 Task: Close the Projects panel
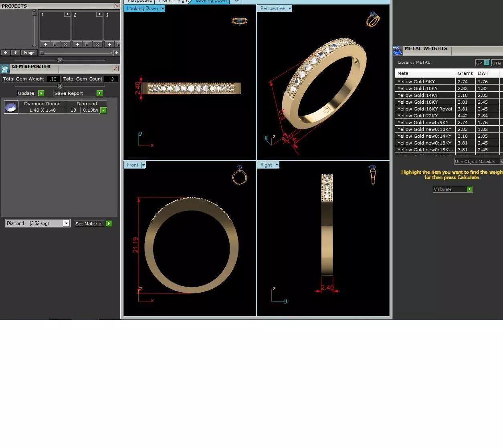117,6
